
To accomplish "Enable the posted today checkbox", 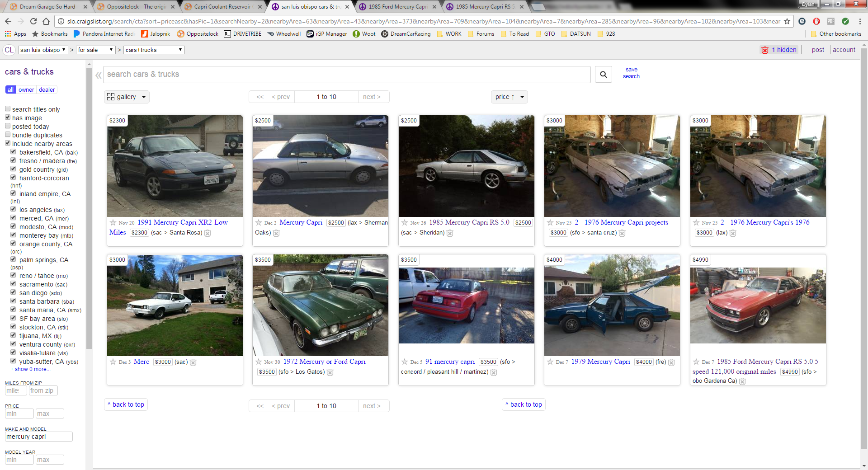I will (8, 126).
